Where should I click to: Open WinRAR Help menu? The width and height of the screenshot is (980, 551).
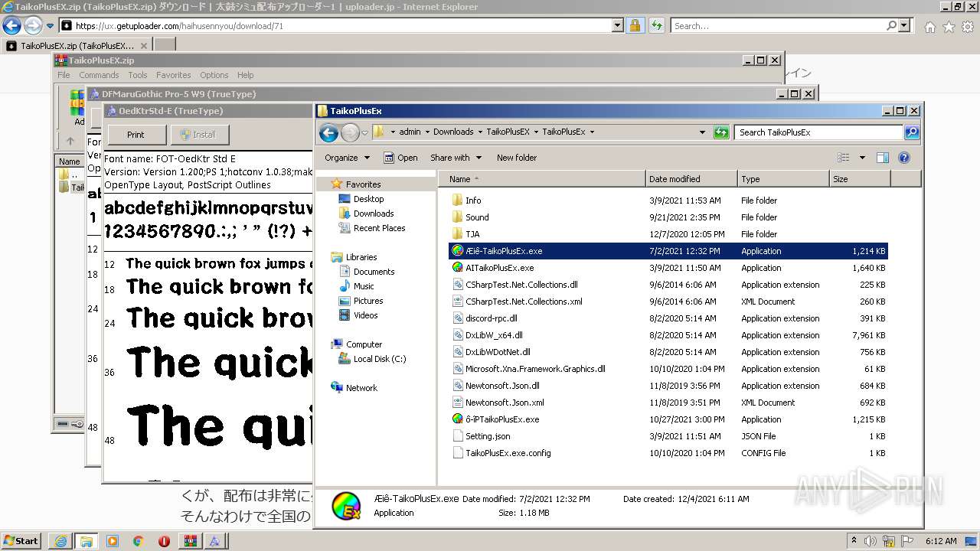(245, 75)
